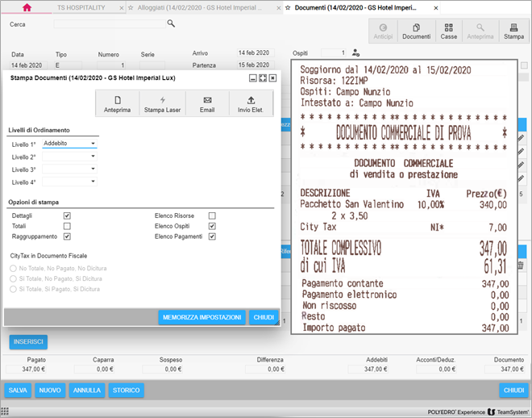
Task: Click the guest icon next to Ospiti
Action: coord(355,52)
